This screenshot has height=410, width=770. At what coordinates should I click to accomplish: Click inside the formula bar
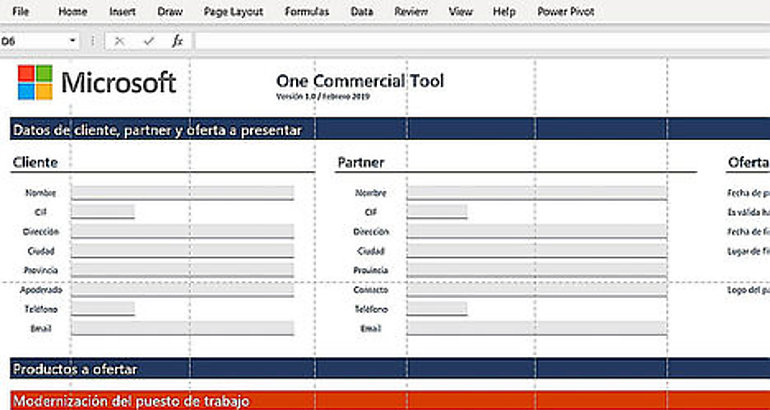(x=481, y=41)
